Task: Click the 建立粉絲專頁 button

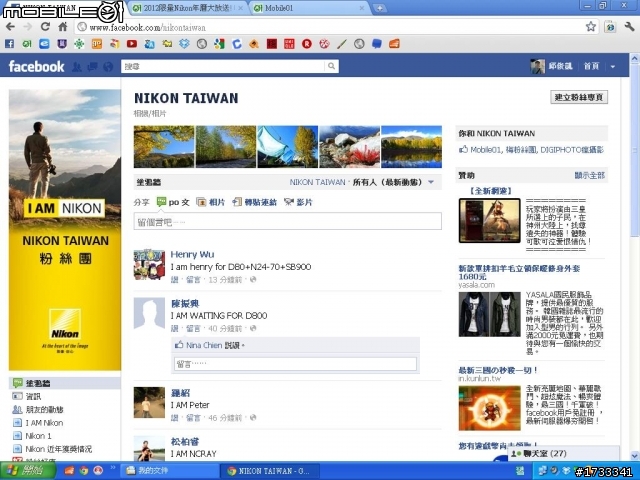Action: 579,97
